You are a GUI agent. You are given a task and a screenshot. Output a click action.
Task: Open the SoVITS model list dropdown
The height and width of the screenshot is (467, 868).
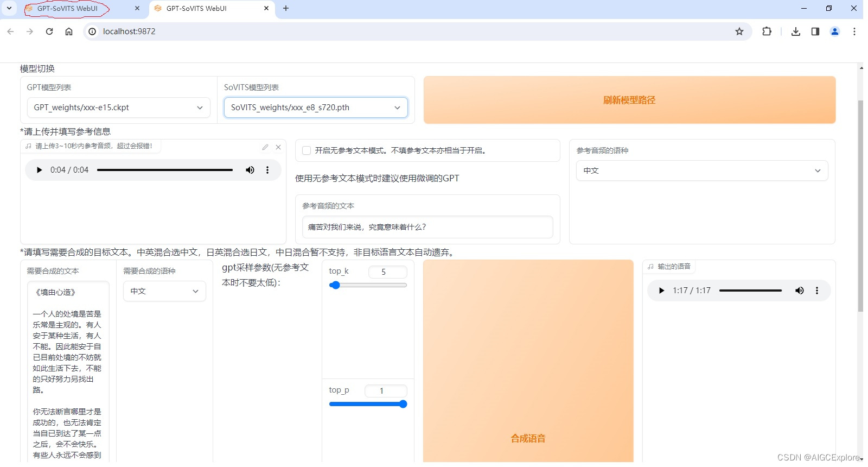[x=316, y=108]
